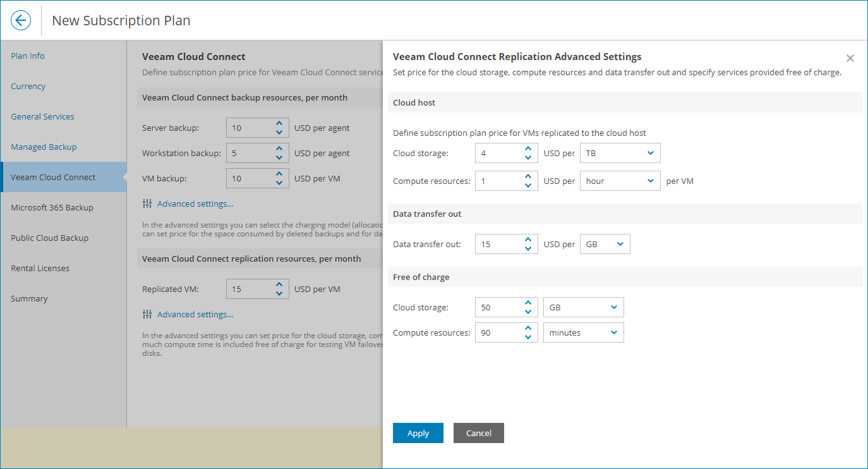Increase Cloud storage price in Cloud host section
The width and height of the screenshot is (868, 469).
pos(527,149)
